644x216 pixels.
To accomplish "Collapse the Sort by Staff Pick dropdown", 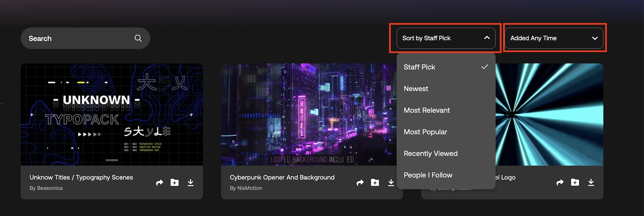I will [x=446, y=38].
